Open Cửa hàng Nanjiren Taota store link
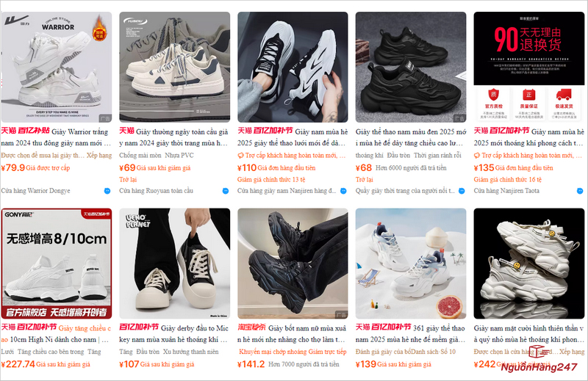This screenshot has width=588, height=381. pyautogui.click(x=506, y=191)
